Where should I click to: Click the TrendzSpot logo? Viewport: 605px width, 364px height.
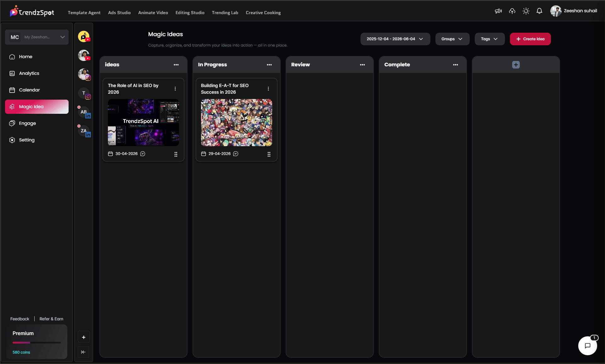[32, 12]
